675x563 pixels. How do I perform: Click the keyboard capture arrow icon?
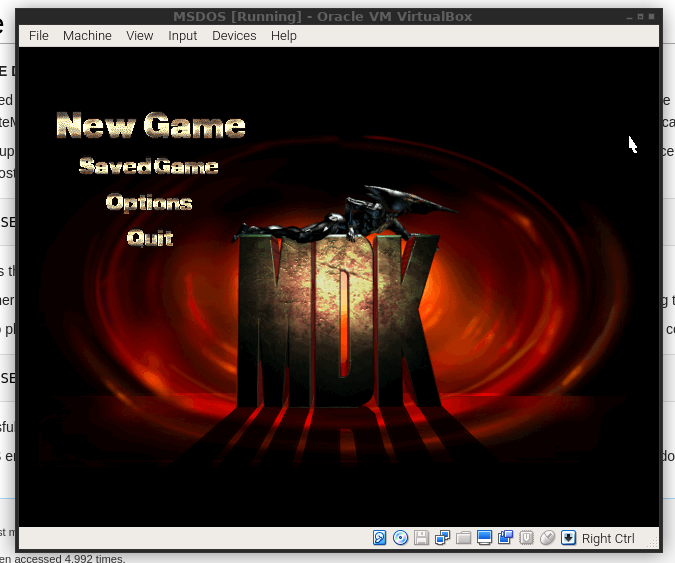(x=568, y=538)
